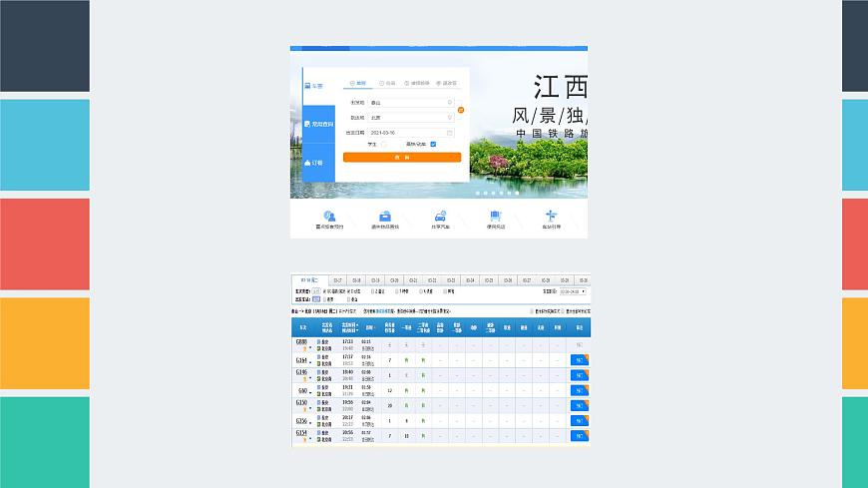
Task: Tick the other train types checkbox
Action: (445, 291)
